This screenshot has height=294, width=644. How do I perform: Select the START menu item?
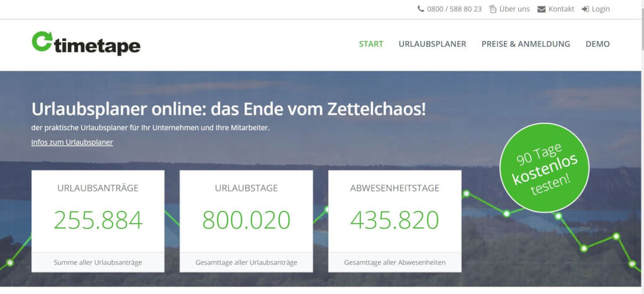[x=371, y=44]
